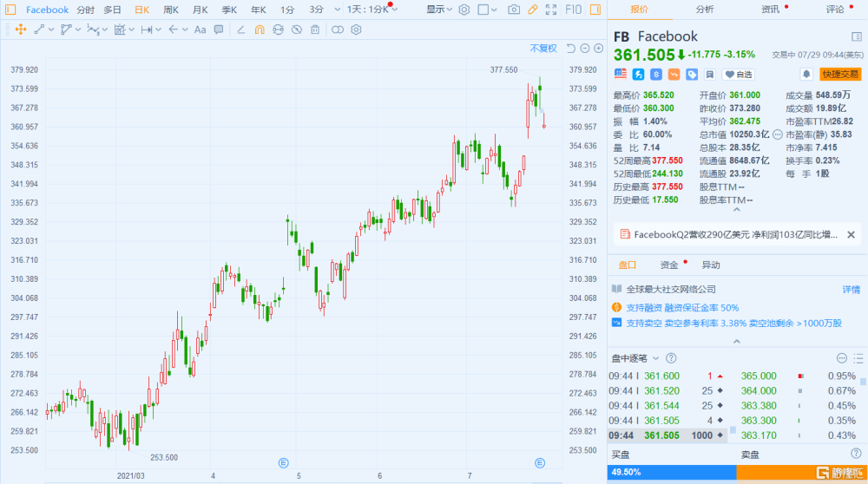Zoom in the chart with plus icon
Screen dimensions: 868x484
[598, 49]
